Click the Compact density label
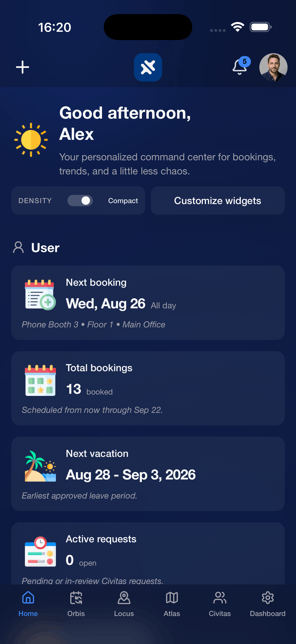 click(123, 201)
